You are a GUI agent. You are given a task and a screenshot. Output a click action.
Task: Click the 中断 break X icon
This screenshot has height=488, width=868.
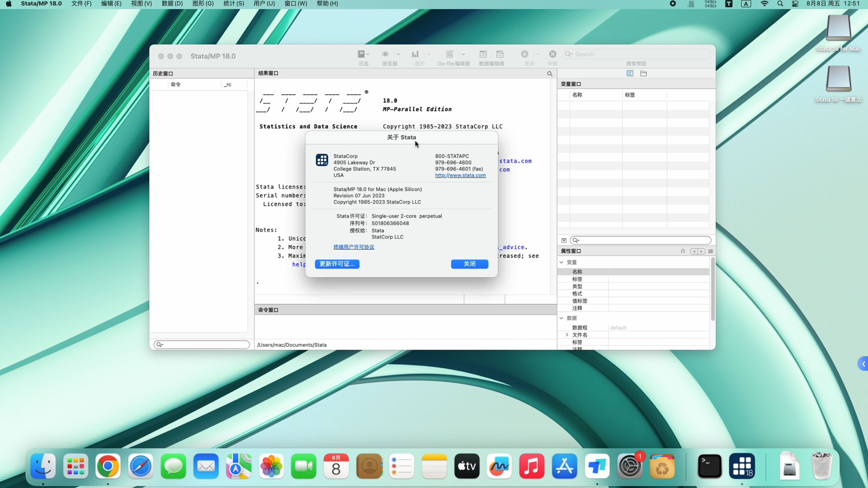point(553,54)
